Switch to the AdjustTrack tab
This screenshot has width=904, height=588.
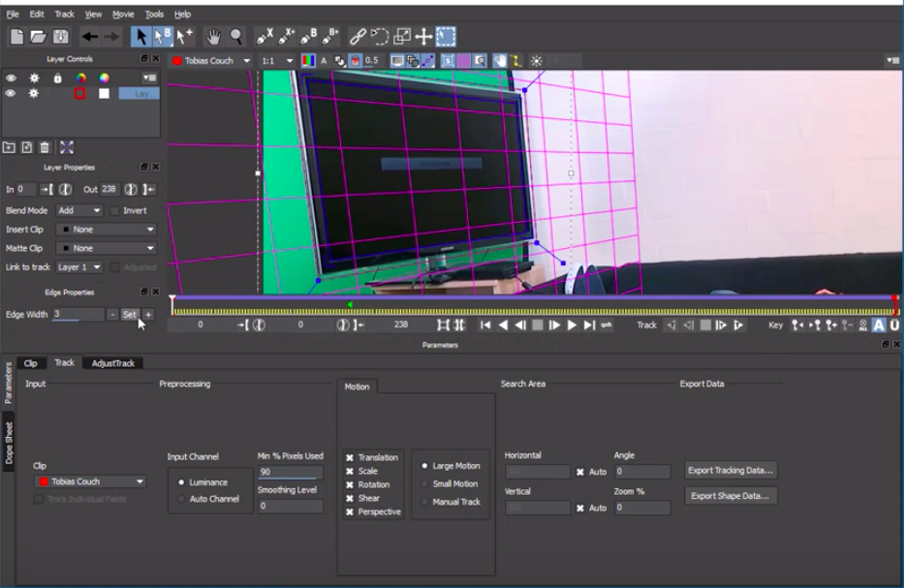(x=113, y=363)
